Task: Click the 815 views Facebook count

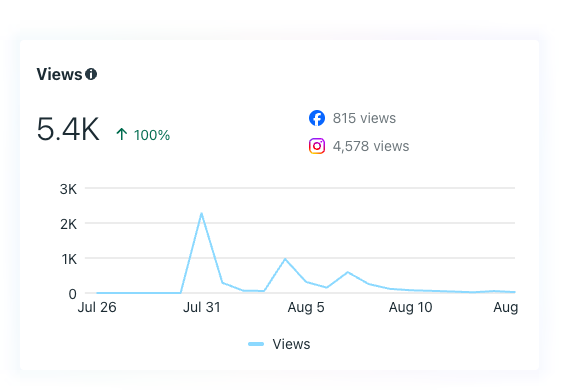Action: pyautogui.click(x=364, y=118)
